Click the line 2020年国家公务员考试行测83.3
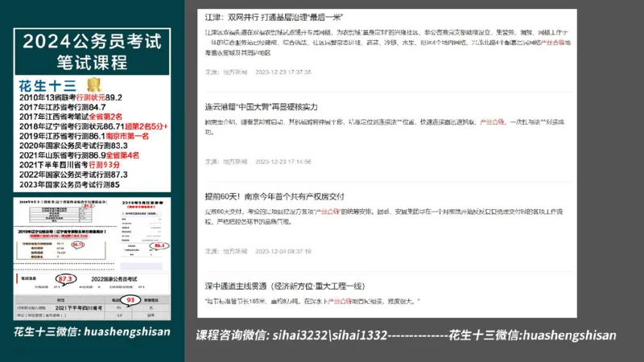 pyautogui.click(x=73, y=146)
